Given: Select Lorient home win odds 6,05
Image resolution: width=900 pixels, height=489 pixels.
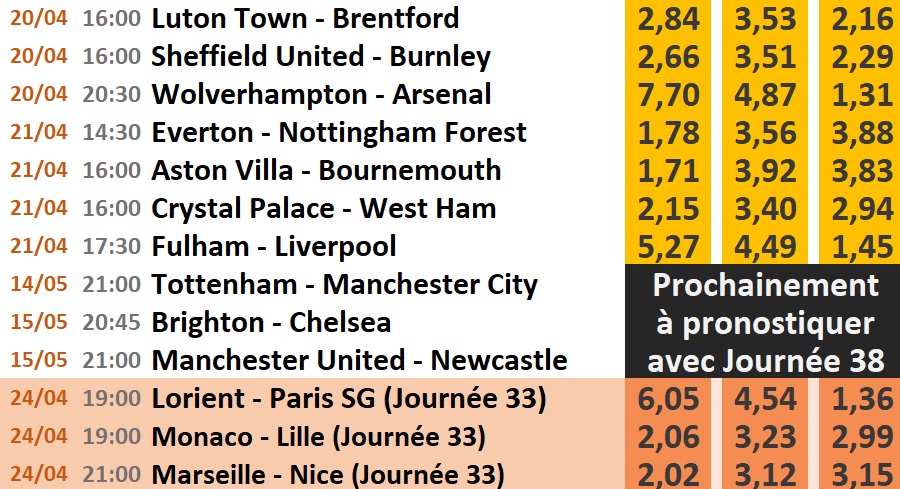Looking at the screenshot, I should pyautogui.click(x=670, y=399).
